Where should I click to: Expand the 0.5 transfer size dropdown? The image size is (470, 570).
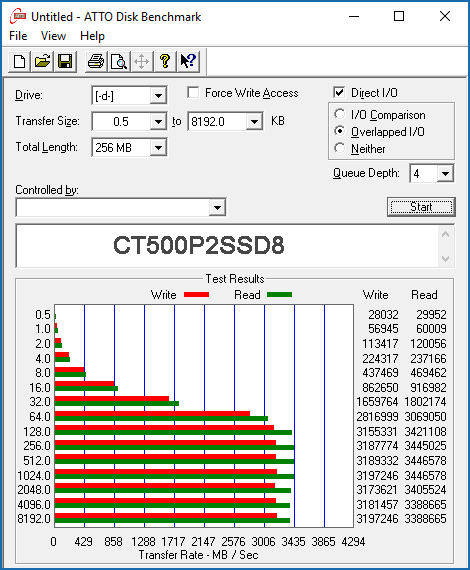(x=158, y=121)
